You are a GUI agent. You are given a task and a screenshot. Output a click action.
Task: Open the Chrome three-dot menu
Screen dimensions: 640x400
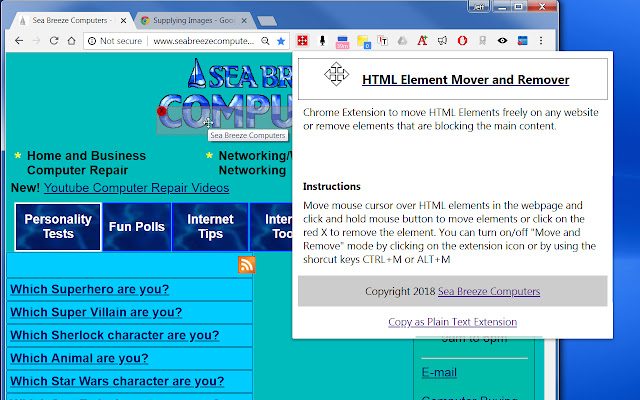(x=541, y=41)
